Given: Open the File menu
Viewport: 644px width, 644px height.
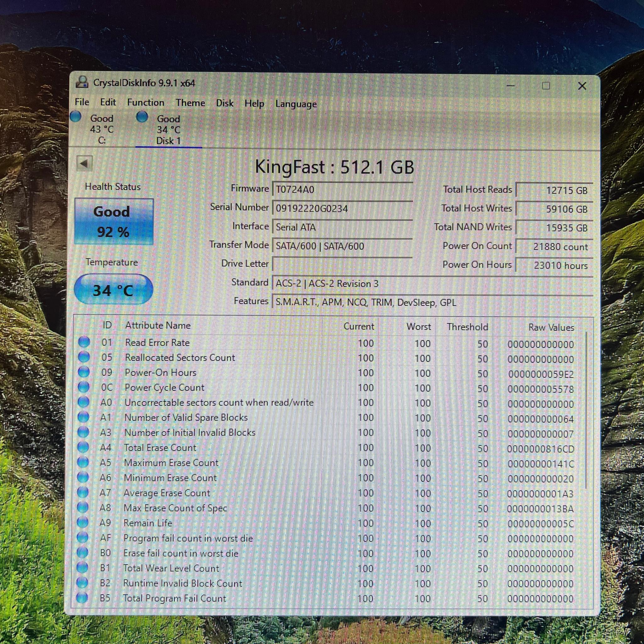Looking at the screenshot, I should 82,102.
